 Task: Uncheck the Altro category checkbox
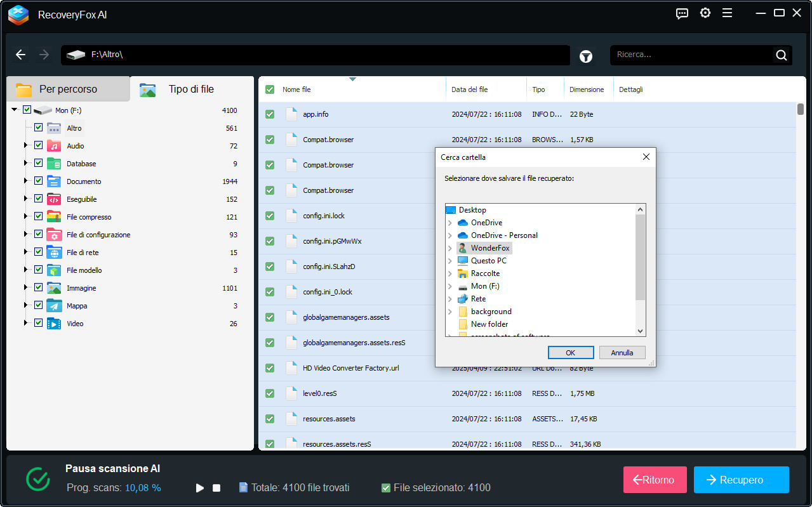coord(38,128)
